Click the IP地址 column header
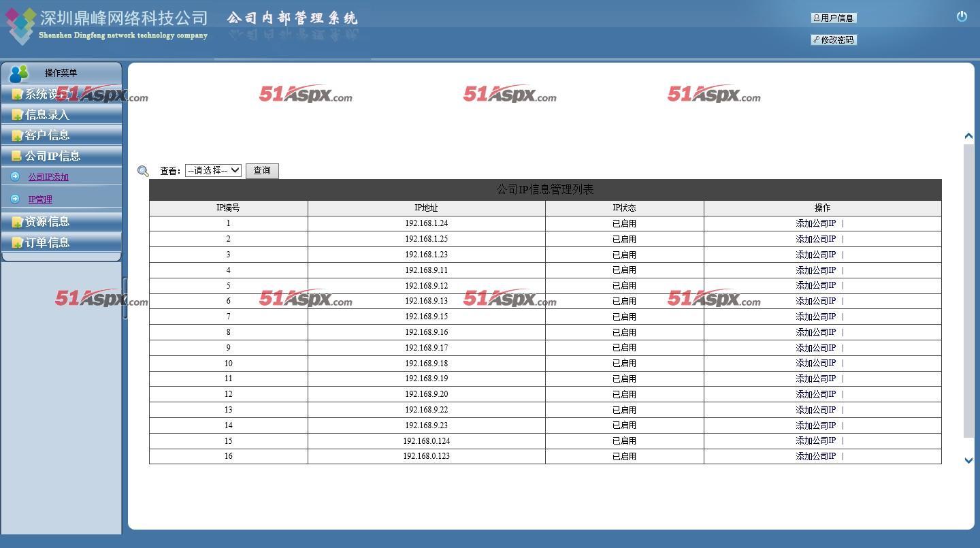This screenshot has height=548, width=980. (x=427, y=208)
